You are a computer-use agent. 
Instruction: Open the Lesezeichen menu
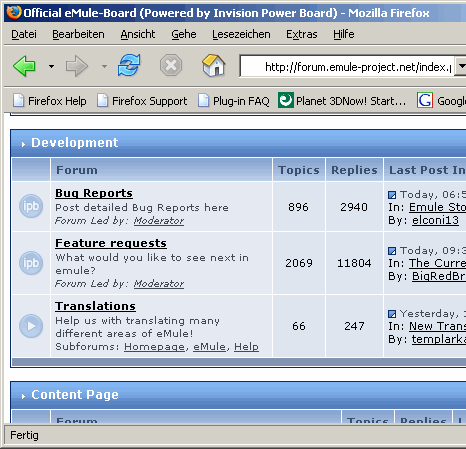click(241, 34)
